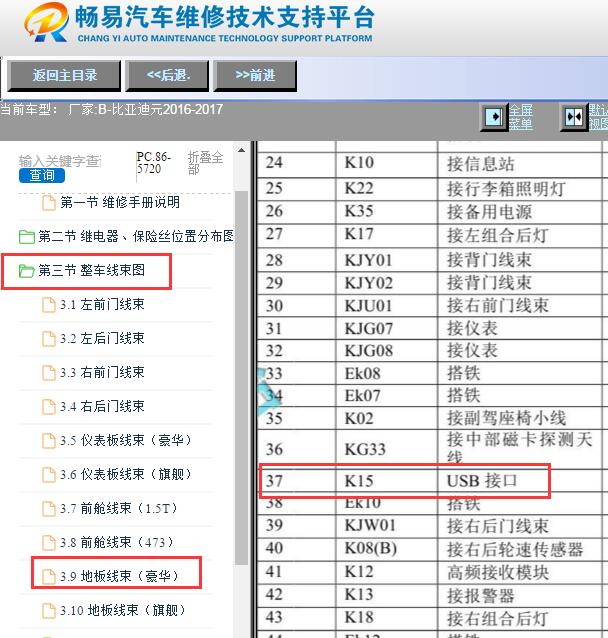The image size is (608, 638).
Task: Click the full-screen menu toggle icon
Action: 494,118
